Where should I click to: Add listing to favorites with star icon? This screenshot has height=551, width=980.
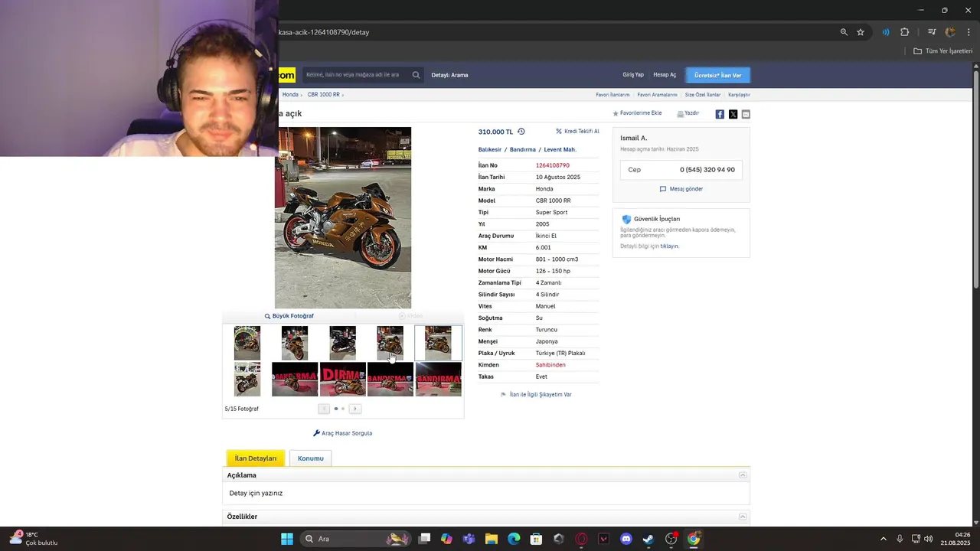click(616, 113)
